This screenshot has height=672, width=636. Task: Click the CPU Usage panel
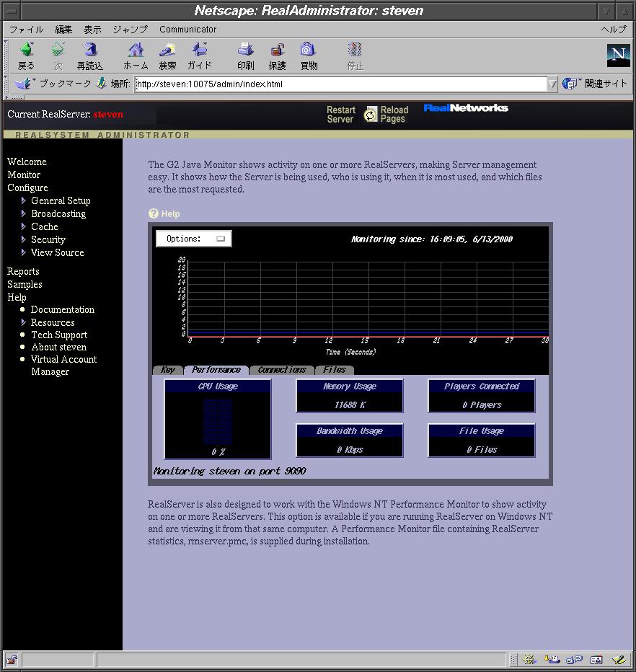pos(218,419)
